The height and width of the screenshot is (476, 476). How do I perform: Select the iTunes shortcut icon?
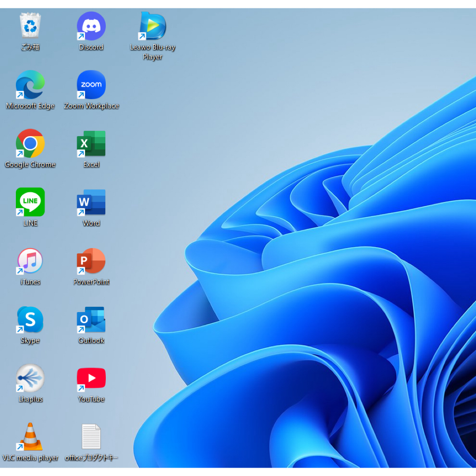pos(30,261)
